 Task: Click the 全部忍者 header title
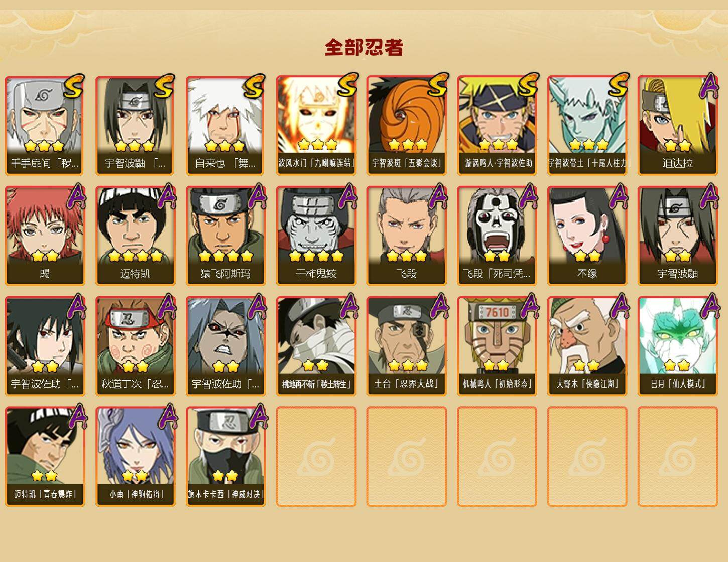tap(364, 47)
